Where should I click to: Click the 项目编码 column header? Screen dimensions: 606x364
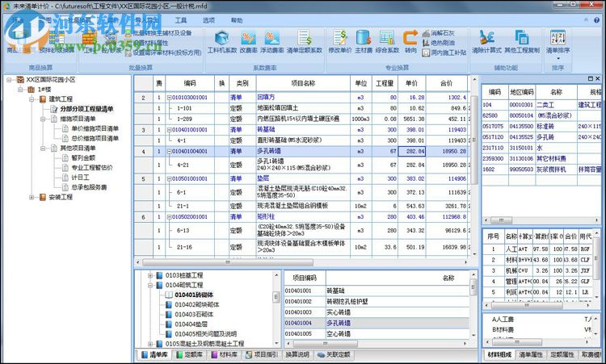coord(305,278)
